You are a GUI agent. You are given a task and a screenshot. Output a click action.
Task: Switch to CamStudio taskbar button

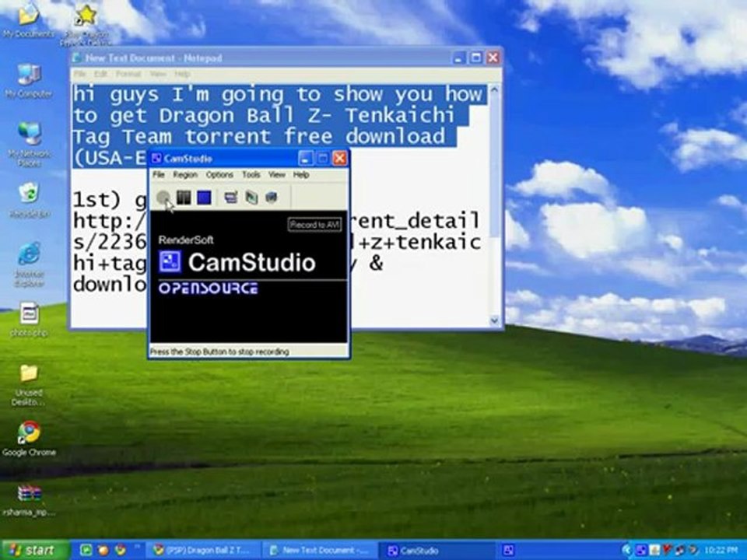point(438,551)
